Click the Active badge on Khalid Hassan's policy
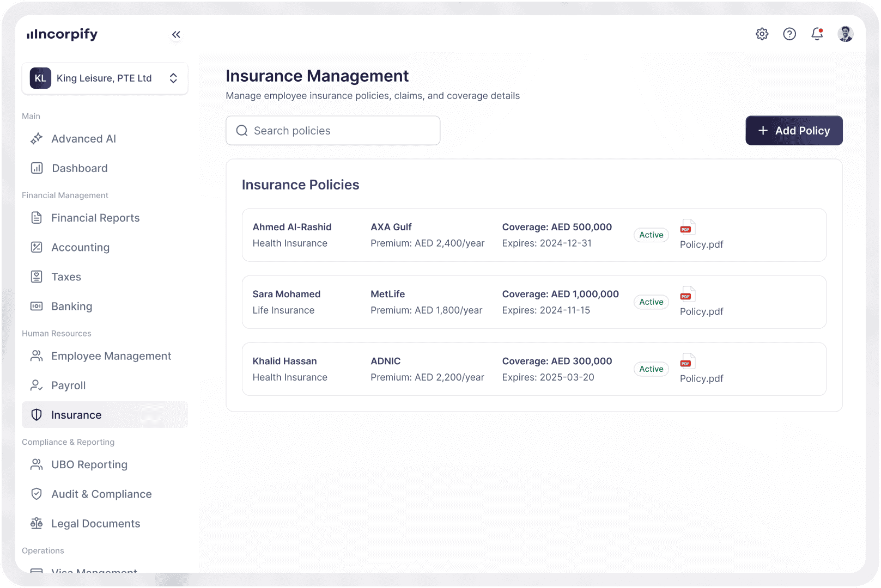This screenshot has height=588, width=881. coord(651,369)
